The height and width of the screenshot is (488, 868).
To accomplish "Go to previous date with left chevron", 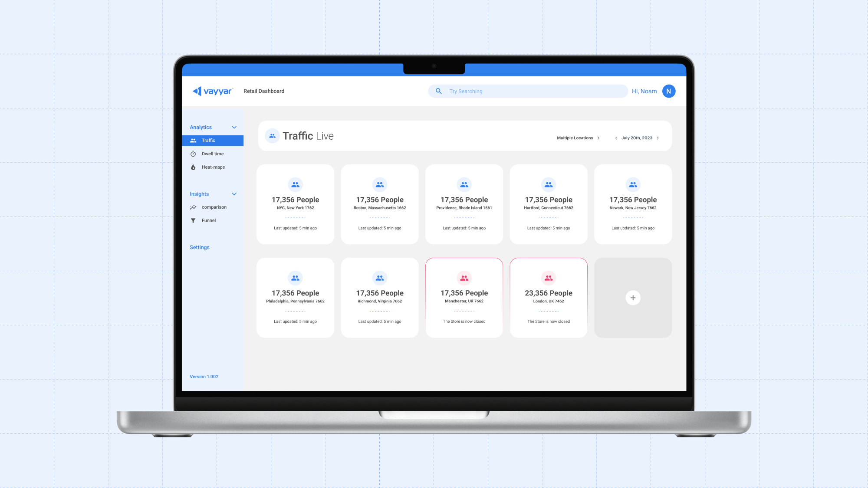I will click(616, 138).
